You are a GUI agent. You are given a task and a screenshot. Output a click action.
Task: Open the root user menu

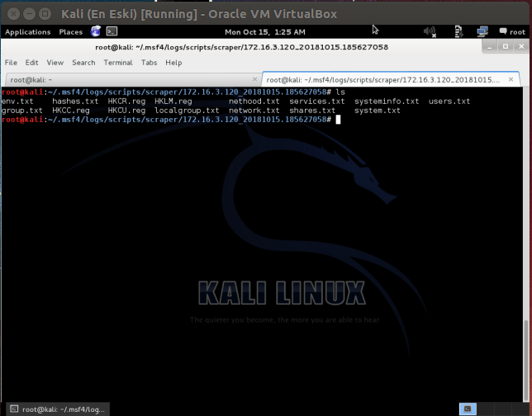pos(512,32)
